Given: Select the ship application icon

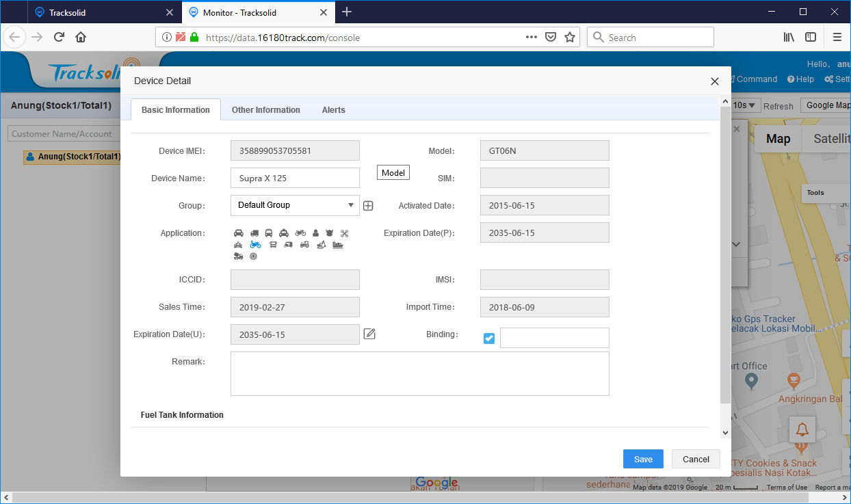Looking at the screenshot, I should [337, 245].
